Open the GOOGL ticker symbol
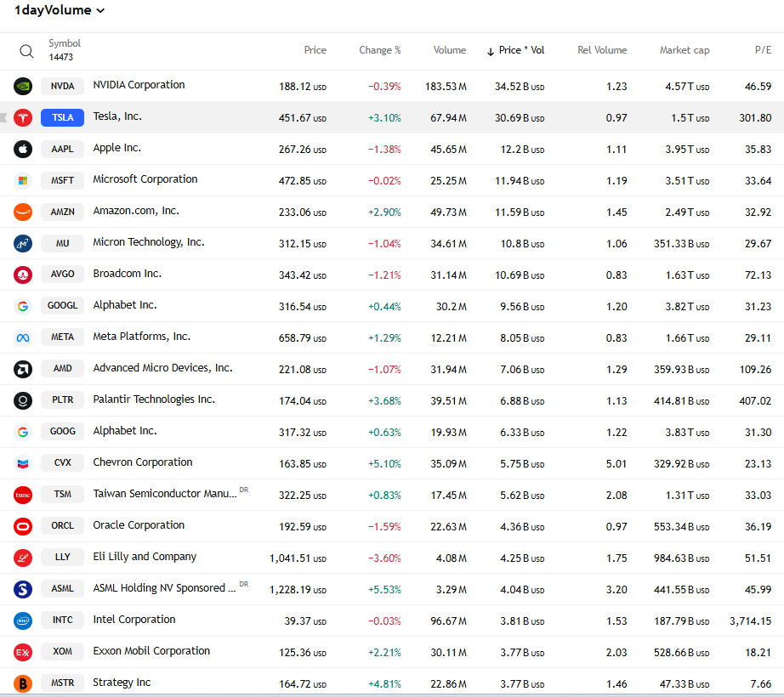This screenshot has width=784, height=697. click(x=63, y=305)
